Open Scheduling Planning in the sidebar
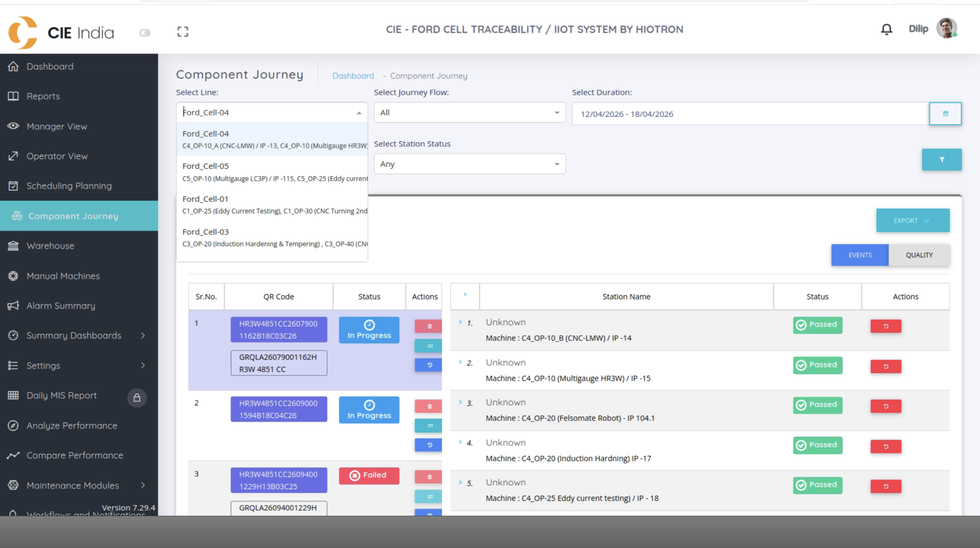The height and width of the screenshot is (548, 980). pos(79,186)
